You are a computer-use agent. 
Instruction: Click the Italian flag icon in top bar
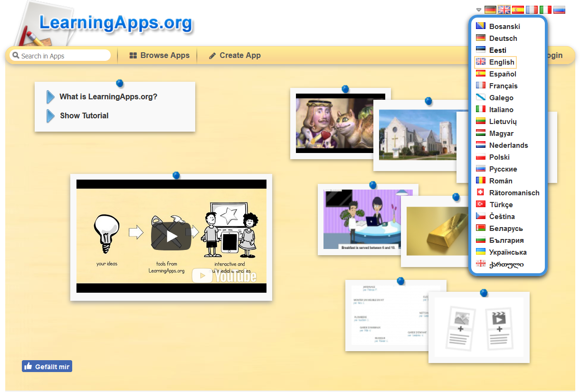545,10
